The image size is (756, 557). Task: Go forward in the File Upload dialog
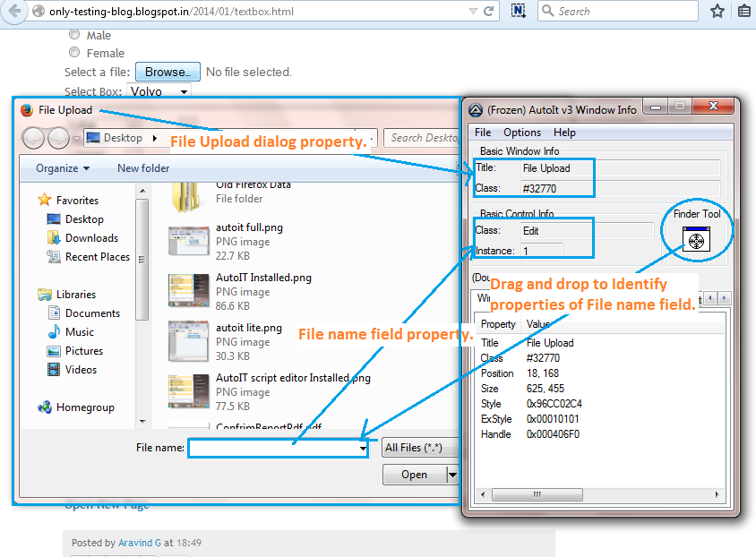58,138
